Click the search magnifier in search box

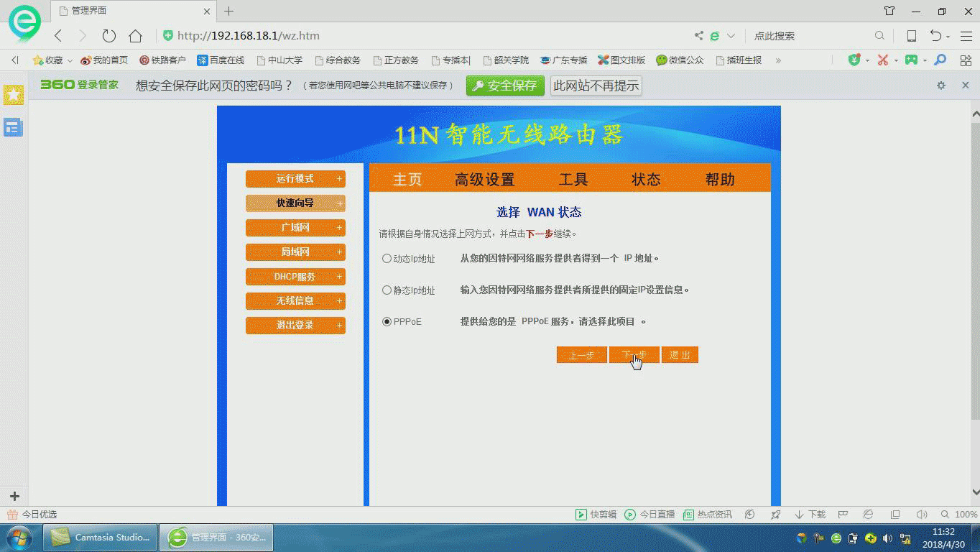click(879, 36)
